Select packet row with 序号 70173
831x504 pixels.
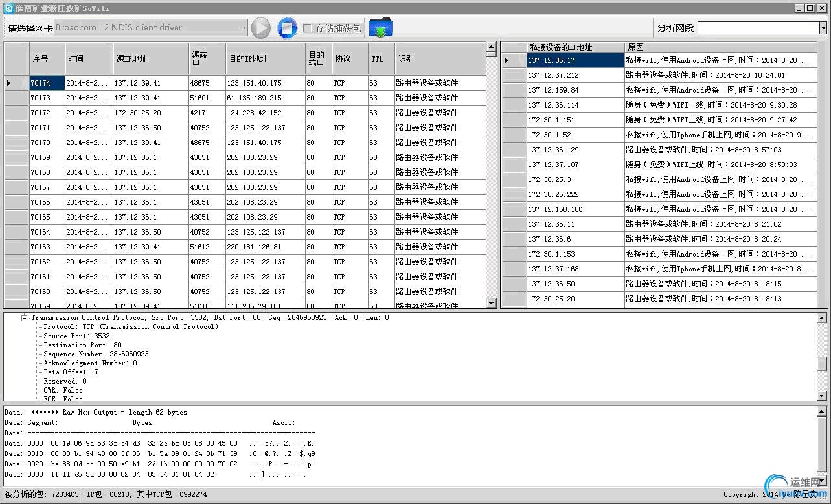[x=245, y=98]
